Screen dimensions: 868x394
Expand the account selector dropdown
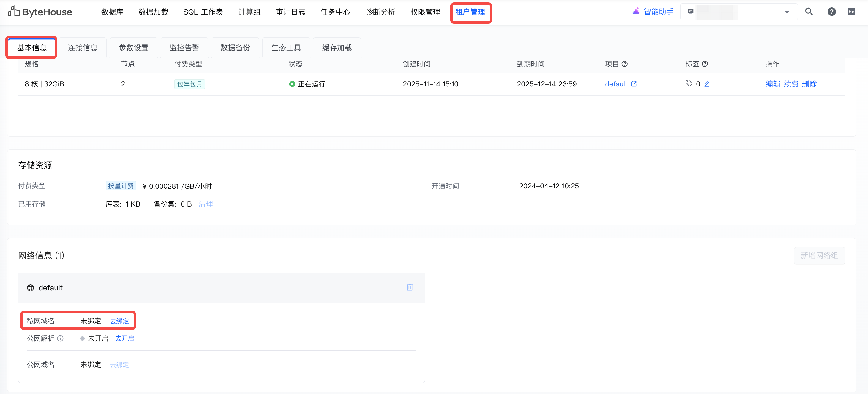787,12
